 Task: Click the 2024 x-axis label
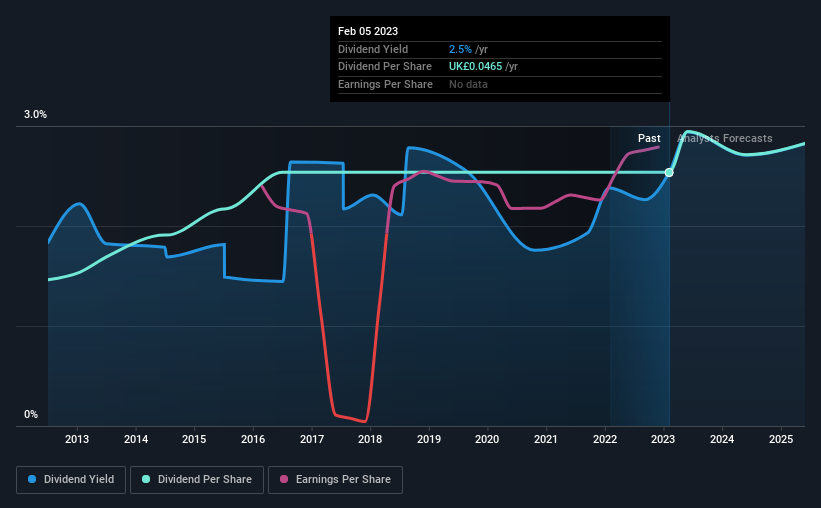click(x=722, y=439)
